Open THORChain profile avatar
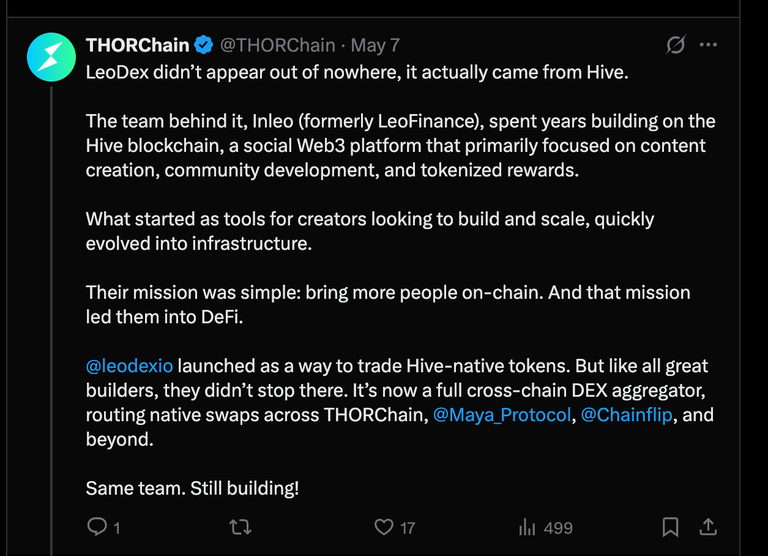The image size is (768, 556). 51,57
